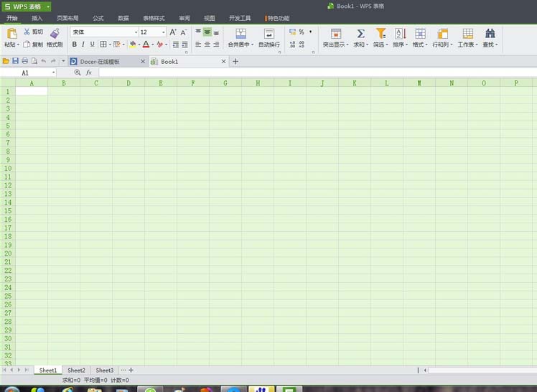
Task: Click the scissors Cut icon
Action: coord(27,32)
